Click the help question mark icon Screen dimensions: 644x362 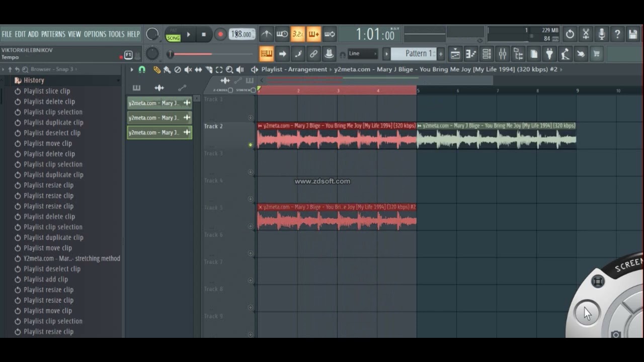pyautogui.click(x=617, y=34)
